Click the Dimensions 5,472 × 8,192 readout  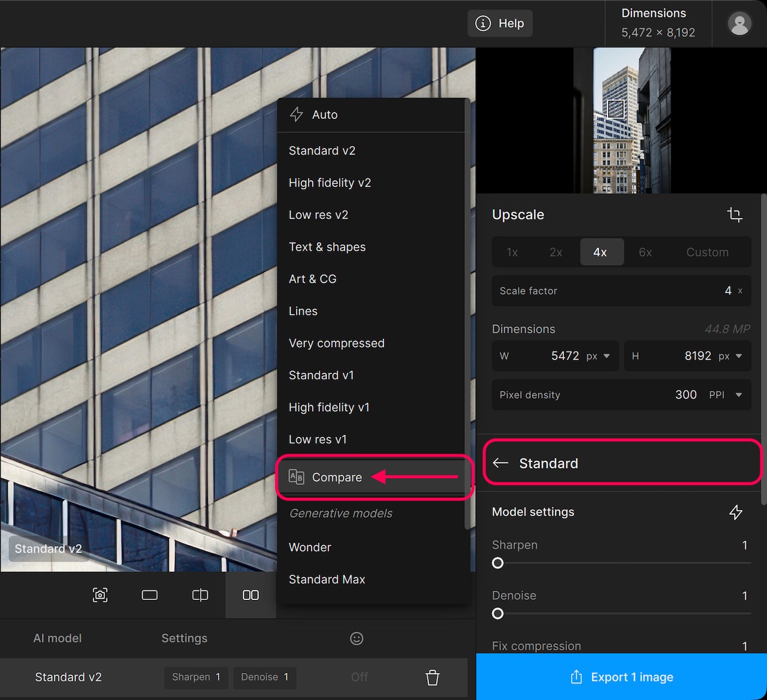[658, 23]
